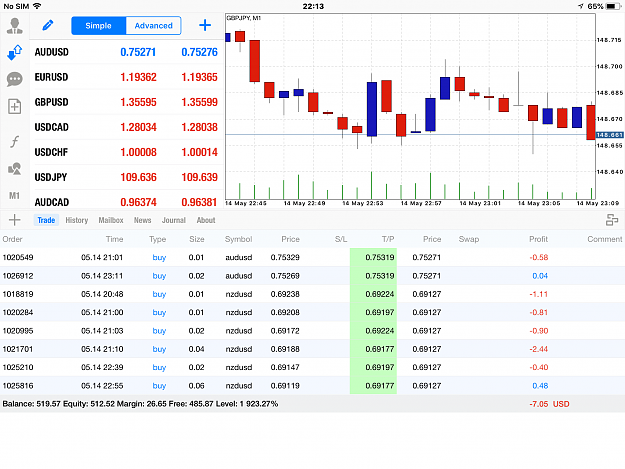The height and width of the screenshot is (469, 625).
Task: Select the USDCHF quote row
Action: click(x=126, y=152)
